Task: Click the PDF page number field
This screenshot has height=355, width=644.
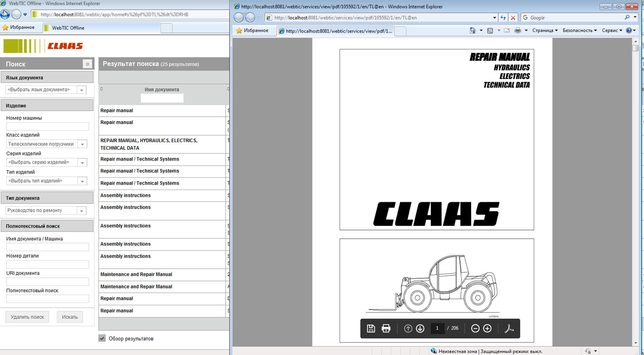Action: point(437,328)
